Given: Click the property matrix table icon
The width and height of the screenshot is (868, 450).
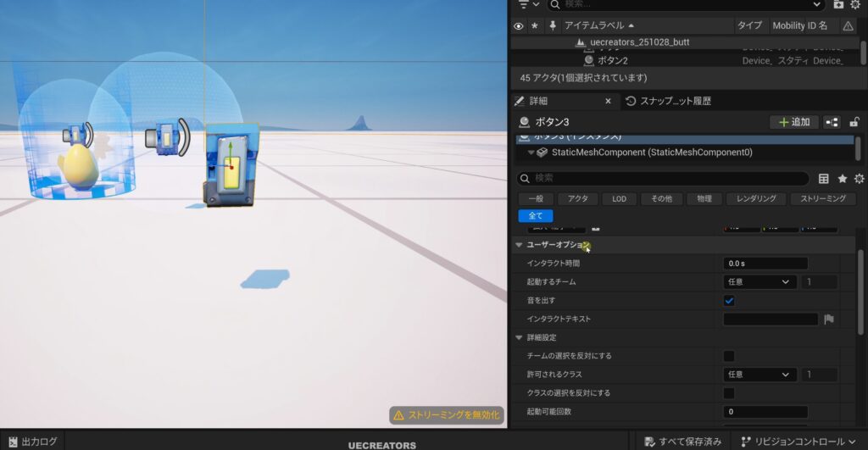Looking at the screenshot, I should [823, 179].
